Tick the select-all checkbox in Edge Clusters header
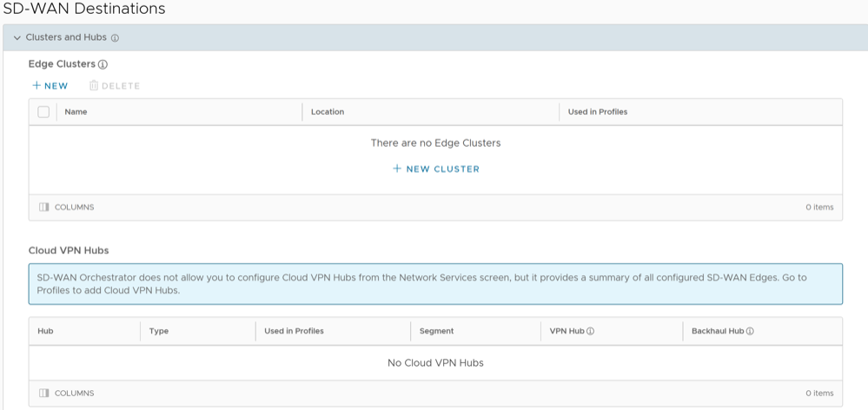The width and height of the screenshot is (868, 410). coord(43,112)
